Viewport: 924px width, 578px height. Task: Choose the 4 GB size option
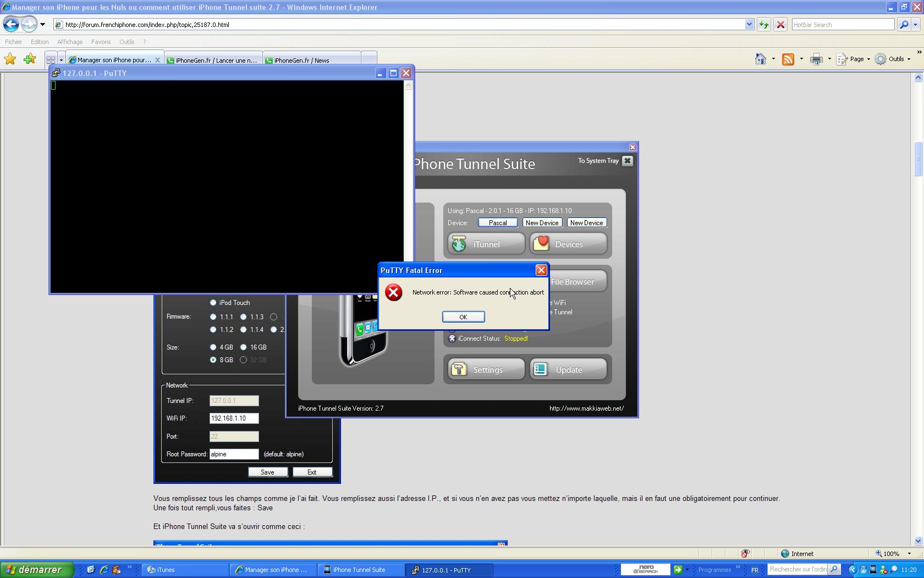click(213, 347)
